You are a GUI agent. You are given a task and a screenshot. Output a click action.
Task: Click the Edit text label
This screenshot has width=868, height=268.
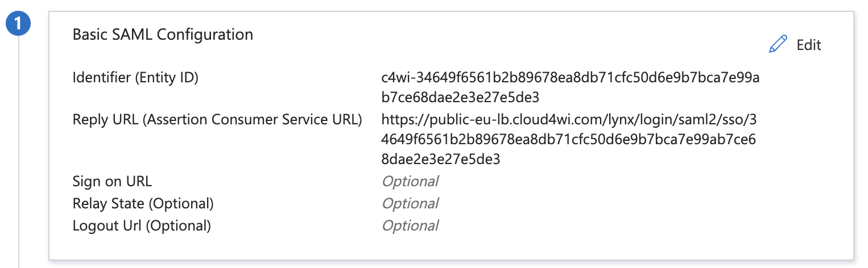click(x=809, y=45)
